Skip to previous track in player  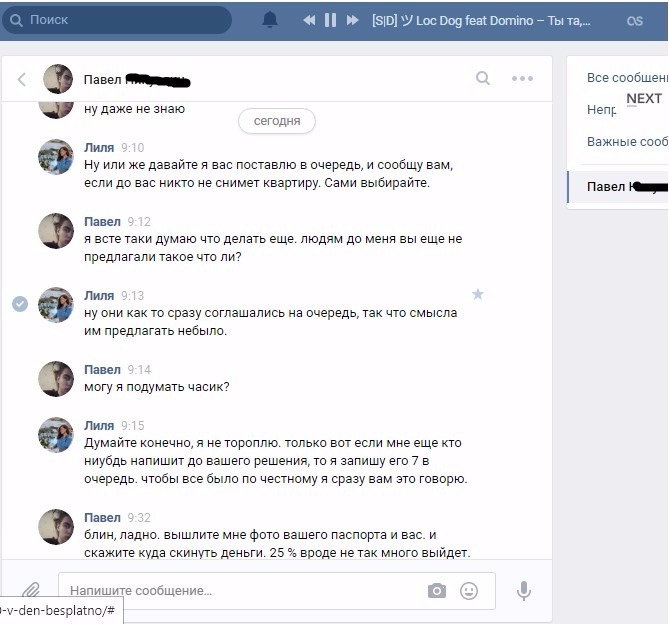point(309,20)
